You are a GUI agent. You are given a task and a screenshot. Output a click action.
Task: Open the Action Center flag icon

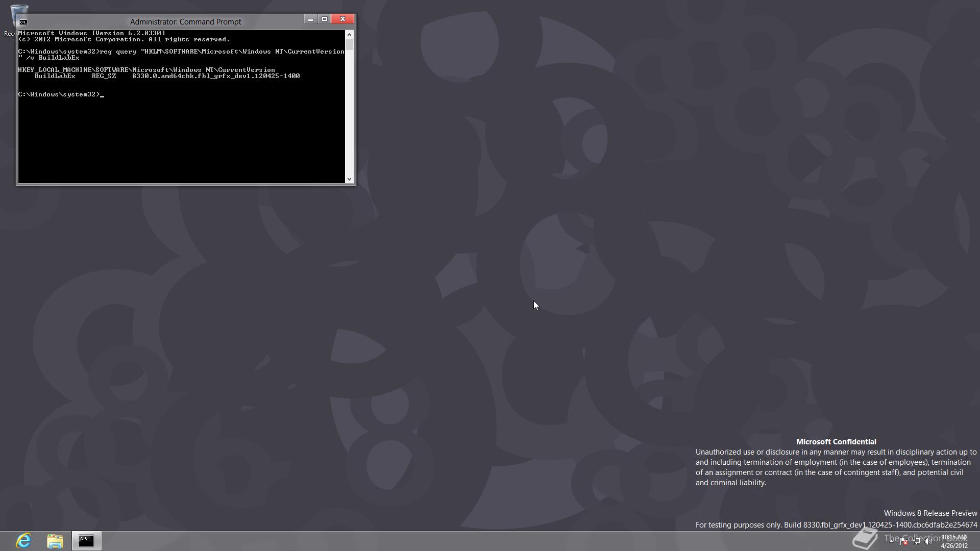click(x=904, y=541)
